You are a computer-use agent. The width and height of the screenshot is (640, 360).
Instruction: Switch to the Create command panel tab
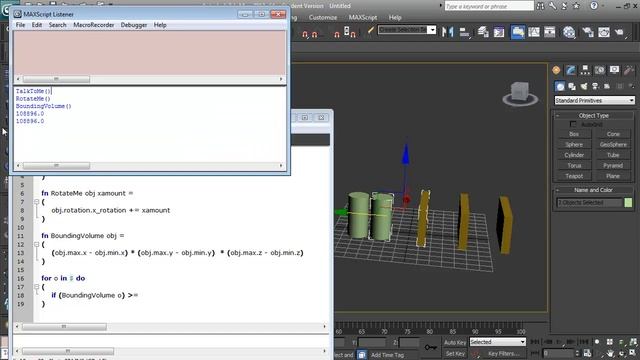556,70
